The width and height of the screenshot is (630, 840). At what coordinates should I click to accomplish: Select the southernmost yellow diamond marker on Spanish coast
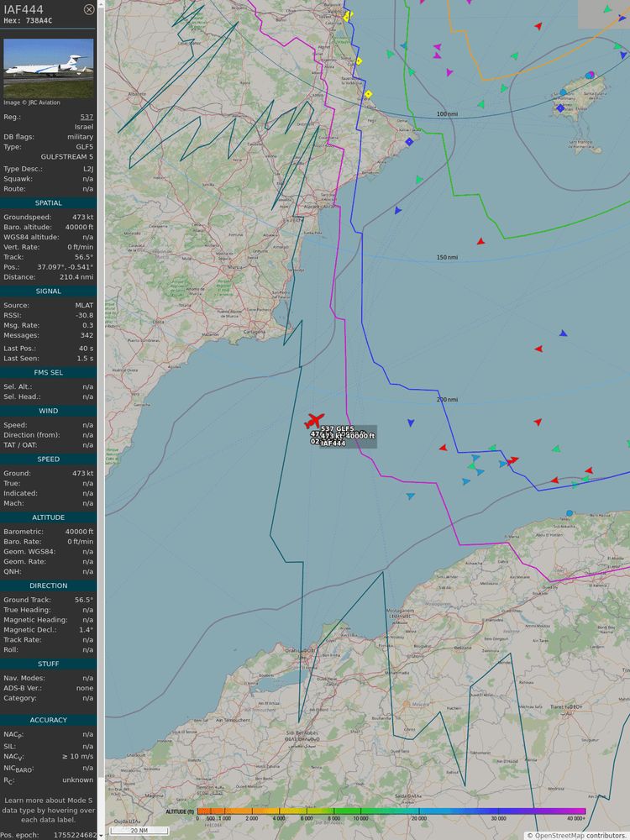point(368,94)
